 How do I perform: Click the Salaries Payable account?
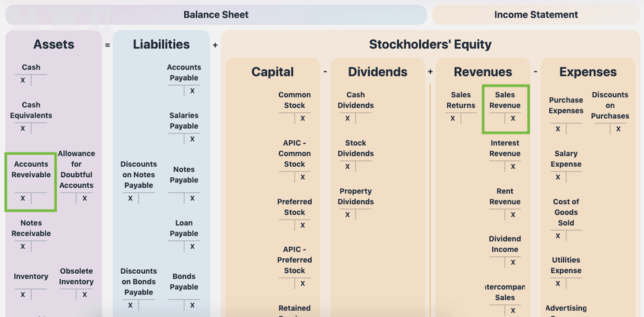[184, 127]
